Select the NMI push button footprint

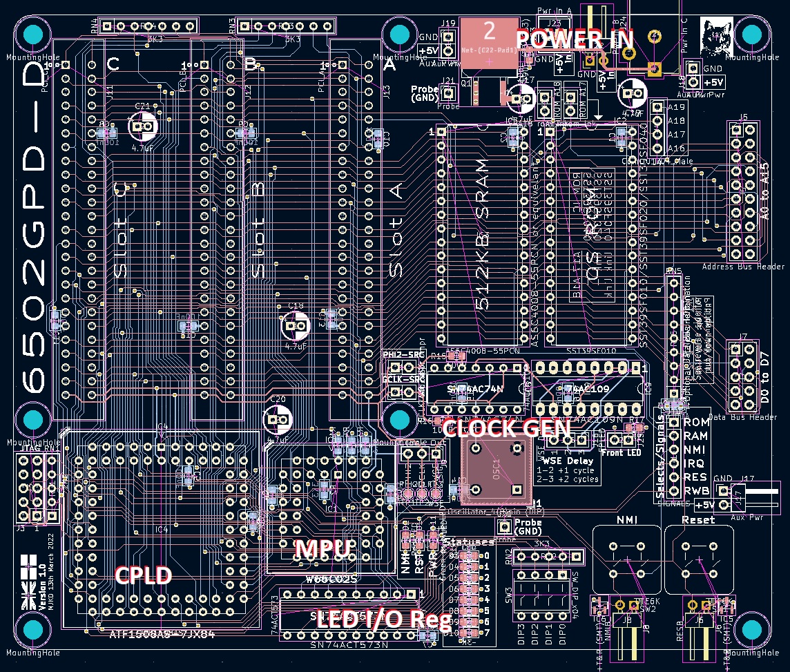pos(627,559)
